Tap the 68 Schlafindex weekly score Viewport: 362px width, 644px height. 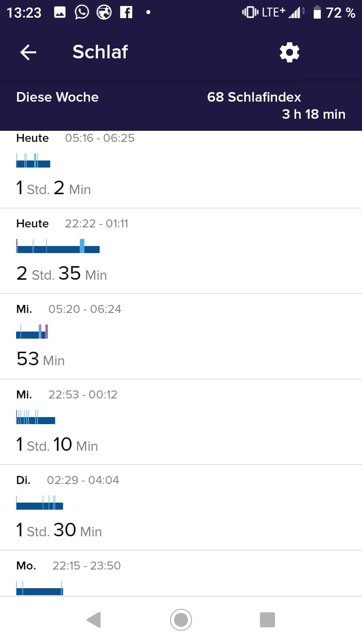tap(254, 97)
